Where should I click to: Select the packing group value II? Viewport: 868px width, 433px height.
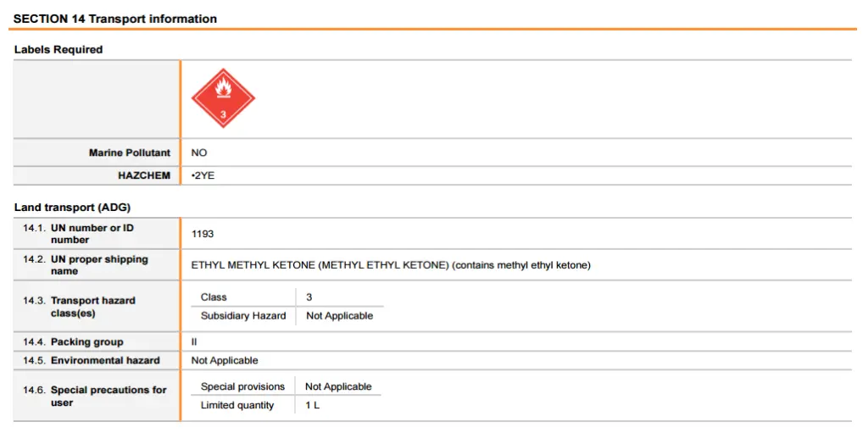click(x=194, y=341)
